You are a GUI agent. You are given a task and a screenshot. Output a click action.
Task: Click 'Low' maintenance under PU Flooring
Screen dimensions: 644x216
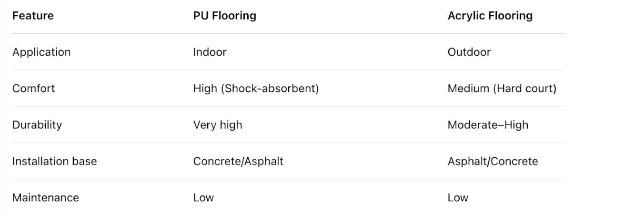(x=203, y=198)
